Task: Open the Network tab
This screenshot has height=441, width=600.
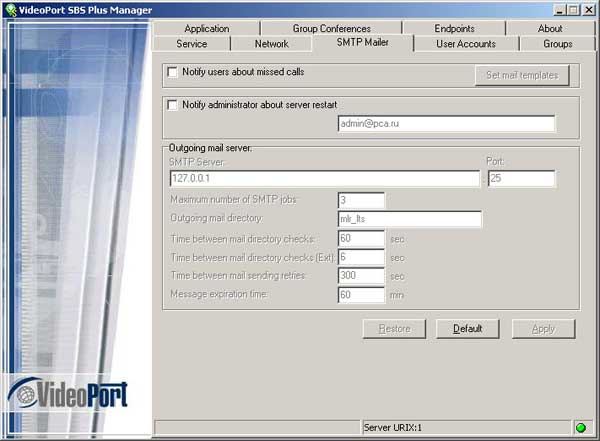Action: click(x=272, y=44)
